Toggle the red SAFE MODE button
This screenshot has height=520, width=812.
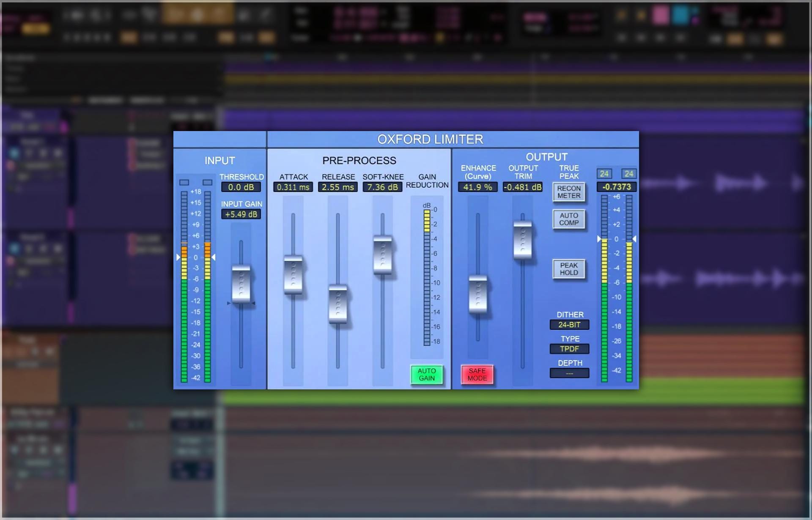click(477, 375)
